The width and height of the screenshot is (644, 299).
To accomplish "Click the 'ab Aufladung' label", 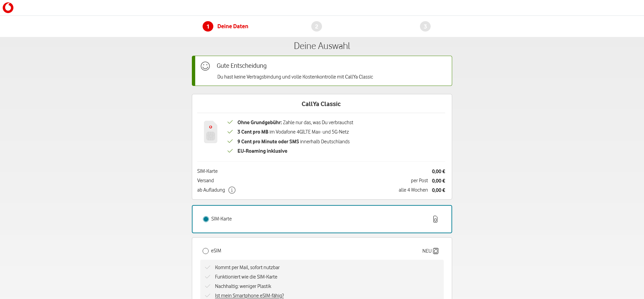I will pos(211,190).
